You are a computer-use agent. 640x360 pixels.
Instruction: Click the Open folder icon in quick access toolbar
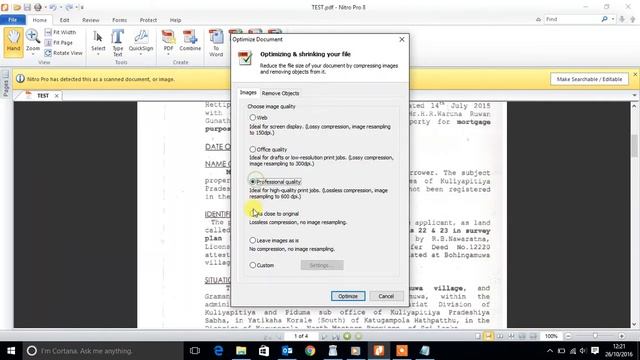tap(17, 7)
